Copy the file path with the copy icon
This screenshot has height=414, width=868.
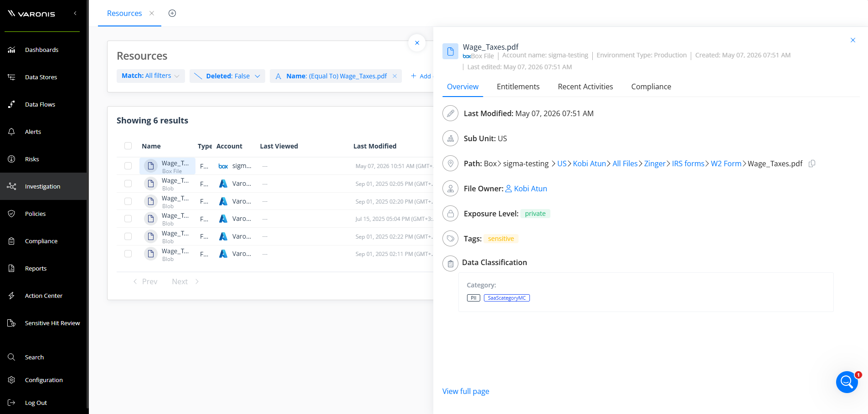point(812,164)
